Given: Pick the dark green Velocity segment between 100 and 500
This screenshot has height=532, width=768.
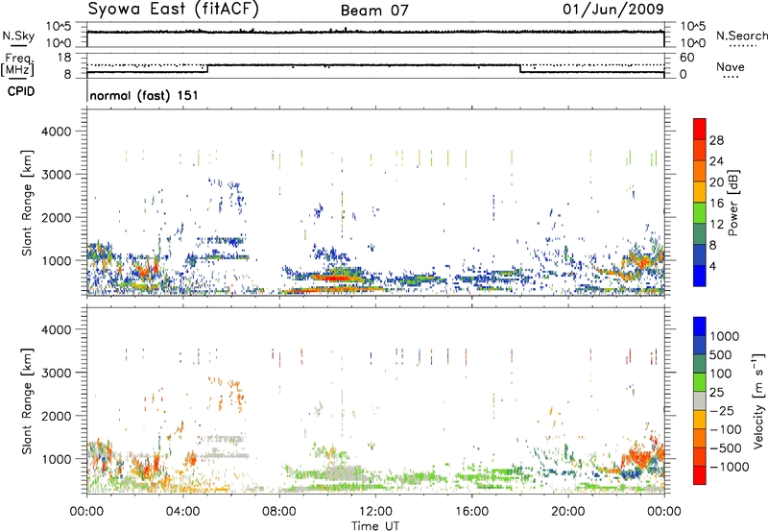Looking at the screenshot, I should pyautogui.click(x=700, y=364).
